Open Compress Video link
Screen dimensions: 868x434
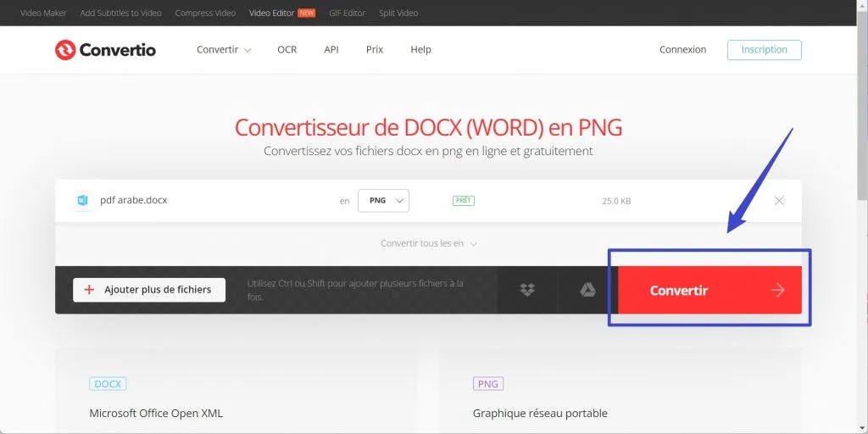coord(205,13)
